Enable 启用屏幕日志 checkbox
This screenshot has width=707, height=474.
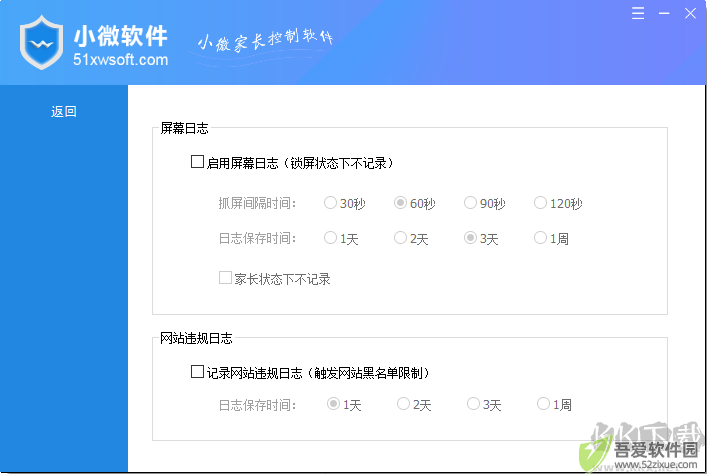coord(197,161)
